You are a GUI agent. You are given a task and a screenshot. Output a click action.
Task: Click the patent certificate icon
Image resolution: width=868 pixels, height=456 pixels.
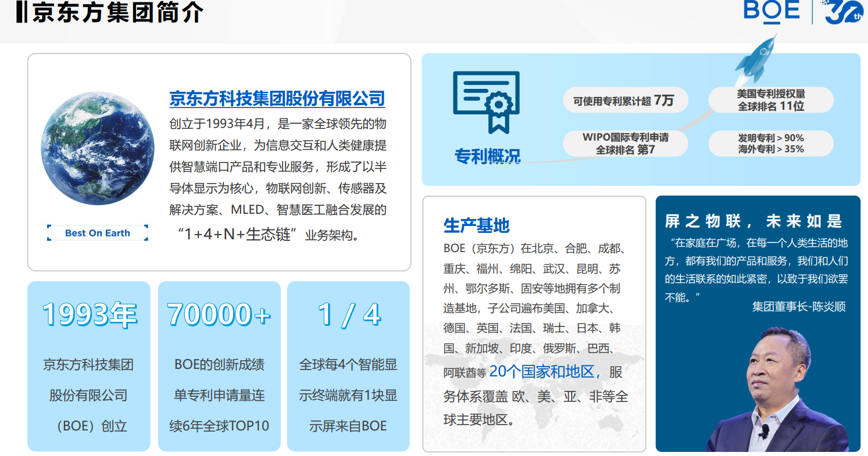click(x=486, y=102)
